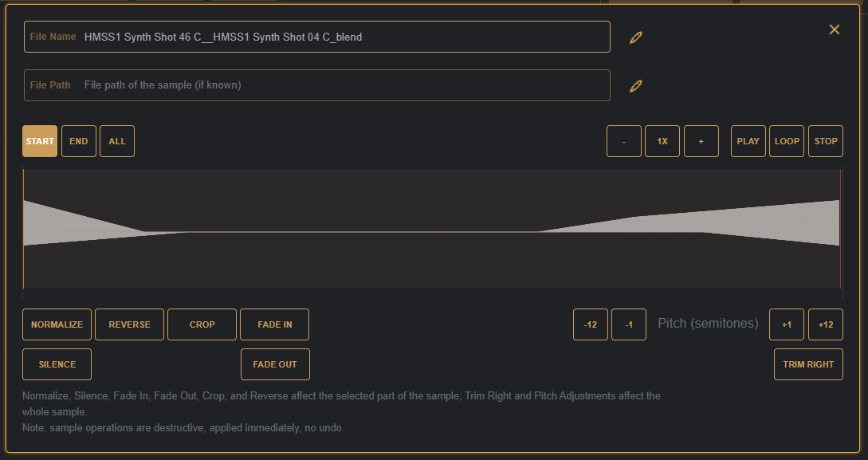Raise pitch by 1 semitone
This screenshot has height=460, width=868.
(x=787, y=324)
